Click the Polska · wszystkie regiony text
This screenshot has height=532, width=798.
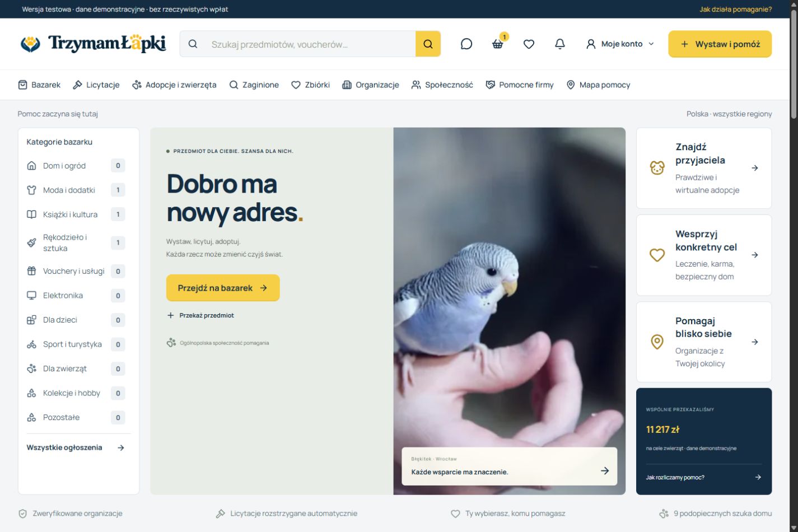click(729, 114)
